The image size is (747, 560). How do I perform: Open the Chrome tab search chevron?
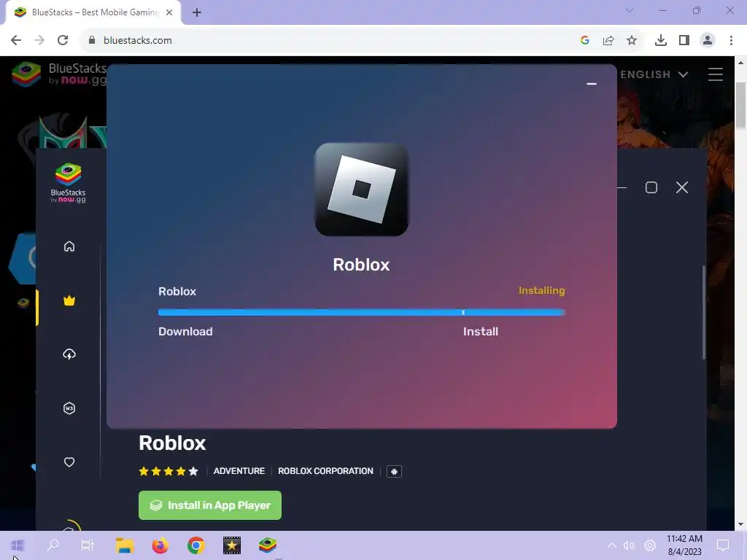(630, 10)
